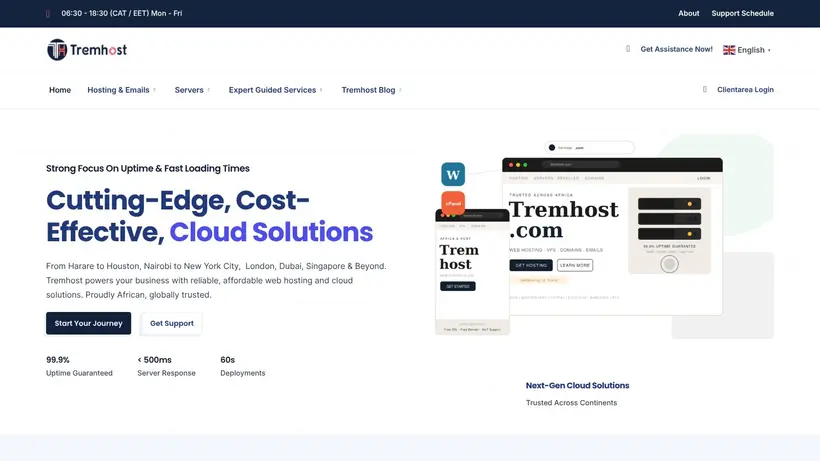This screenshot has height=461, width=820.
Task: Click the orange cPanel icon
Action: point(453,202)
